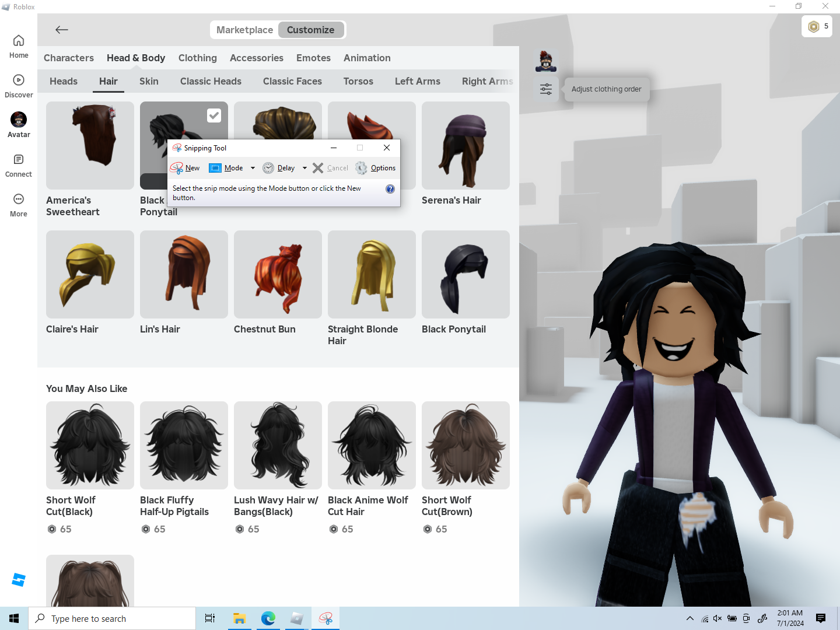The image size is (840, 630).
Task: Select the Left Arms subcategory
Action: 418,81
